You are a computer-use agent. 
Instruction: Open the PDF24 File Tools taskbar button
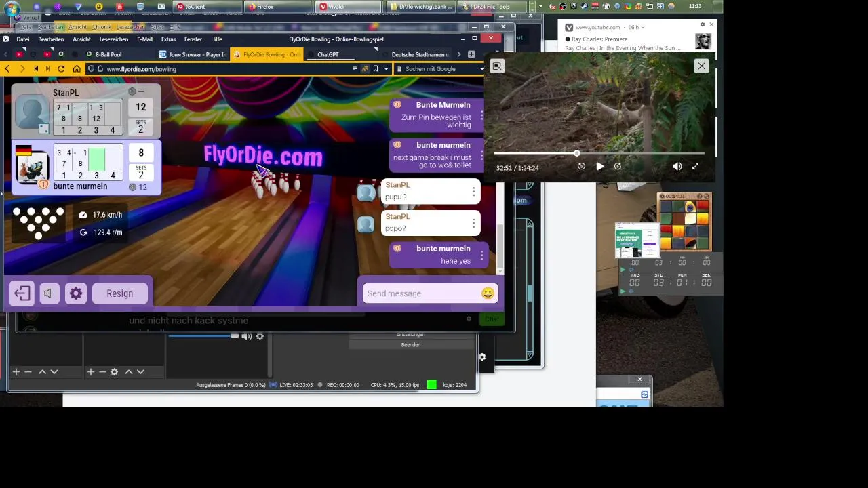pos(491,7)
